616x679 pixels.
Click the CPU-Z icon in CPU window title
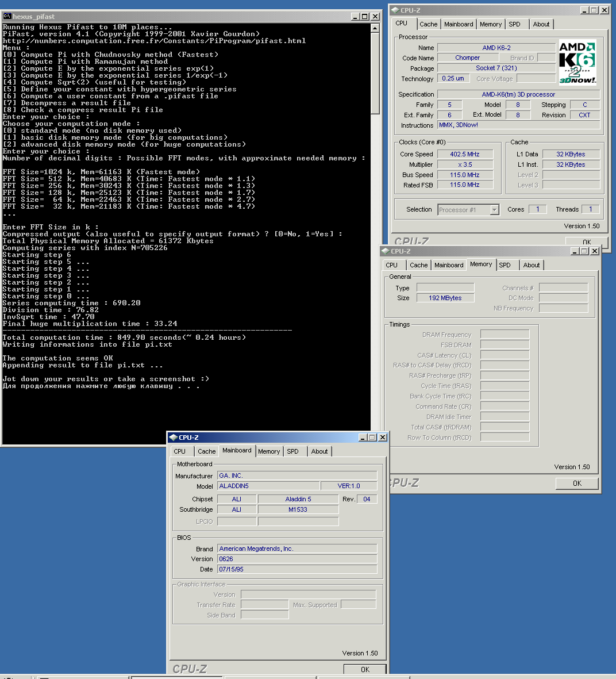click(395, 10)
